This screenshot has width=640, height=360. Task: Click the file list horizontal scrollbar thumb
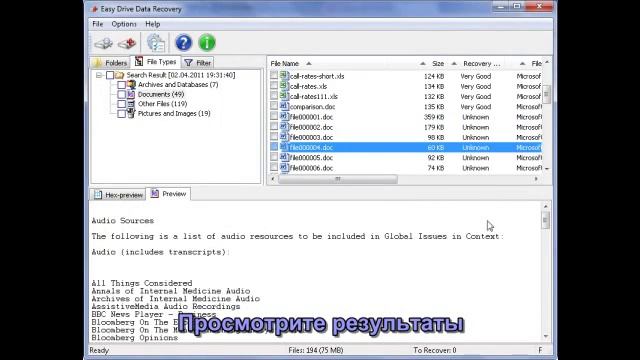click(x=338, y=179)
